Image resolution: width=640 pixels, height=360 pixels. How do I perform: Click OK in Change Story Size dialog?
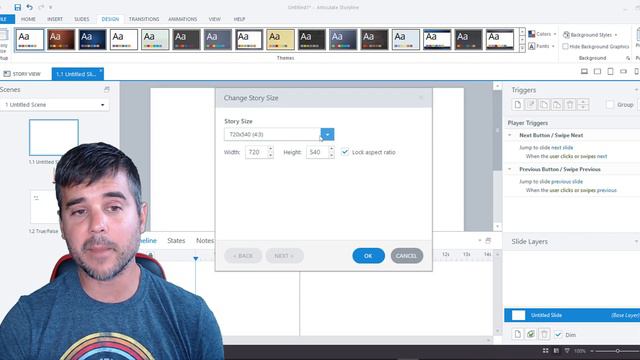point(368,256)
